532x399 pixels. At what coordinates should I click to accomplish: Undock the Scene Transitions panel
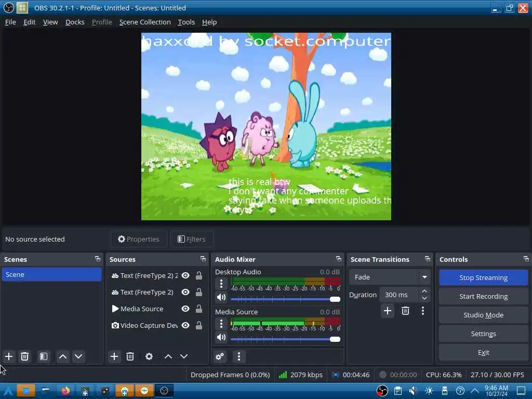click(x=428, y=259)
